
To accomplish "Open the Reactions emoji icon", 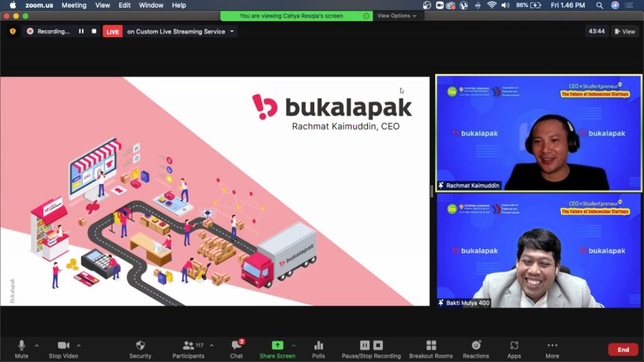I will (x=476, y=346).
